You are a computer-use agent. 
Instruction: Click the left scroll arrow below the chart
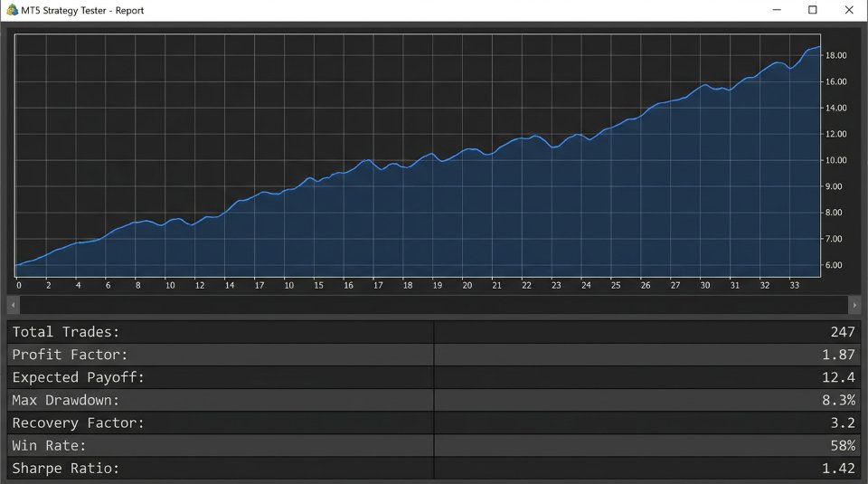click(14, 305)
